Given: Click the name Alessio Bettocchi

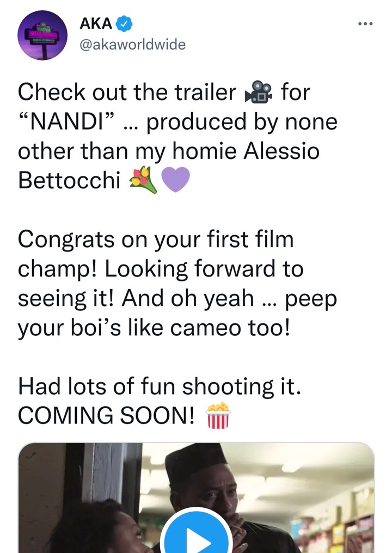Looking at the screenshot, I should point(169,165).
